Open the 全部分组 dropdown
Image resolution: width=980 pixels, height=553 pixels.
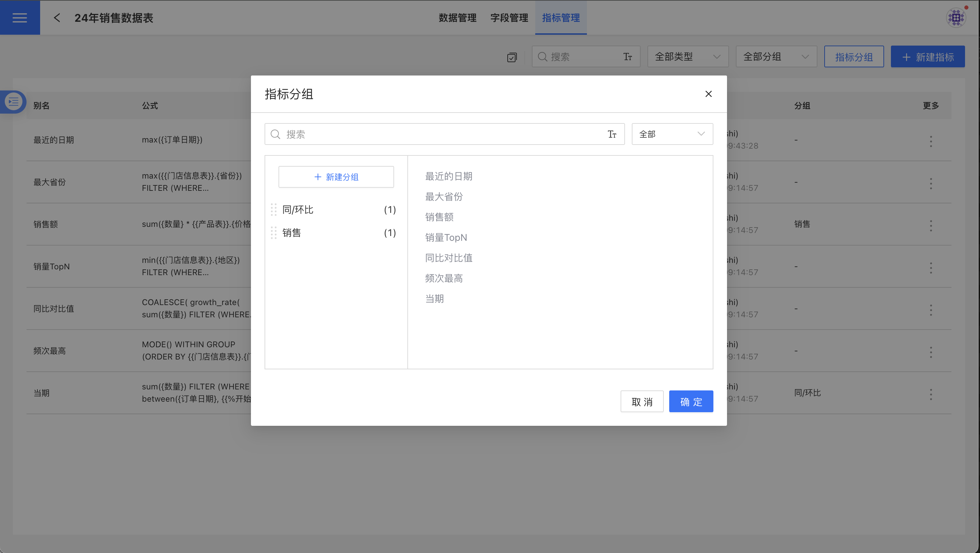tap(776, 57)
